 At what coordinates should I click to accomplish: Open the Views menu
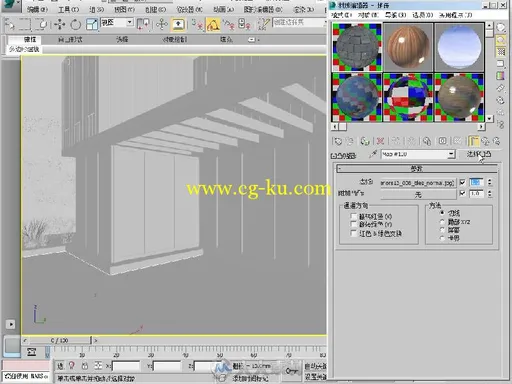124,10
